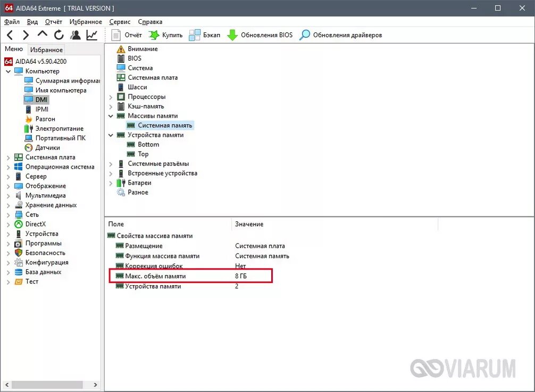535x392 pixels.
Task: Expand Системная плата in left tree
Action: (9, 157)
